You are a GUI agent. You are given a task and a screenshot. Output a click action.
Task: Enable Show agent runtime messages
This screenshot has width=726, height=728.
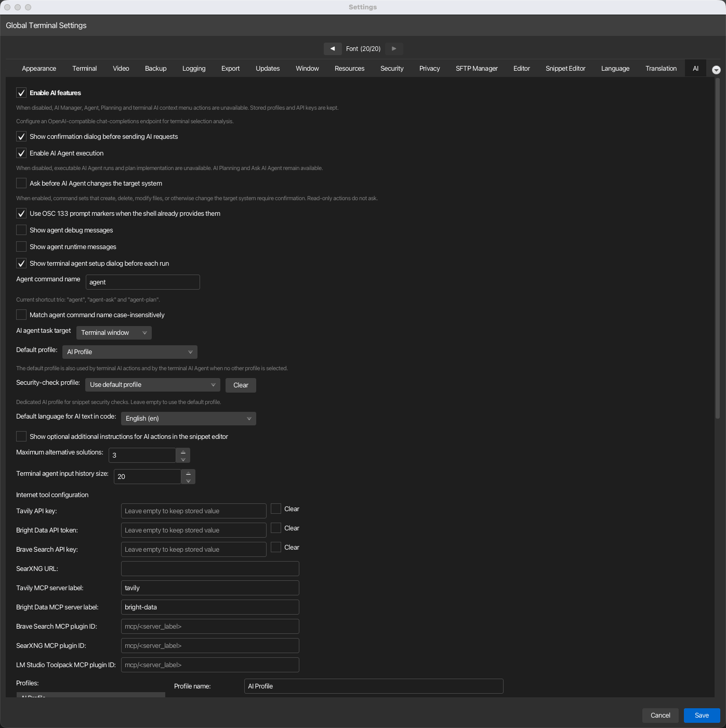21,247
